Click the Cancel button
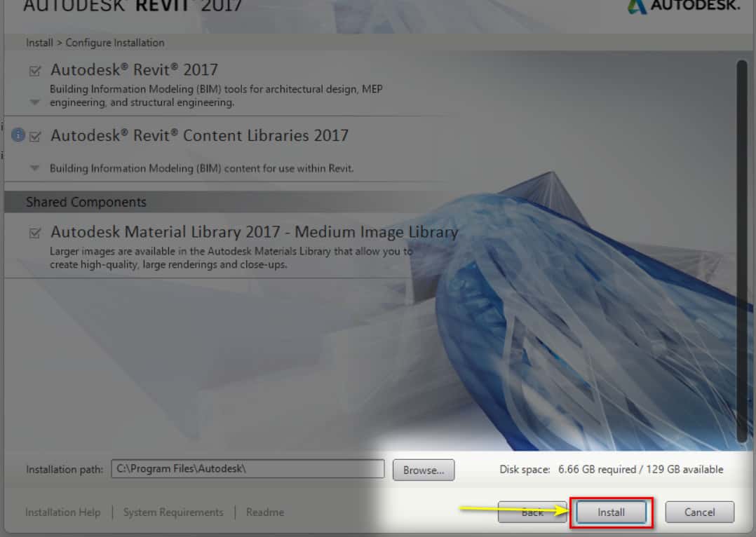 click(x=700, y=512)
